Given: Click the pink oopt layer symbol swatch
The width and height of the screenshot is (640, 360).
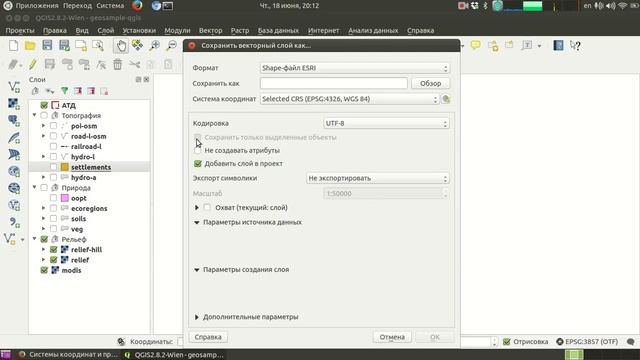Looking at the screenshot, I should (x=64, y=198).
